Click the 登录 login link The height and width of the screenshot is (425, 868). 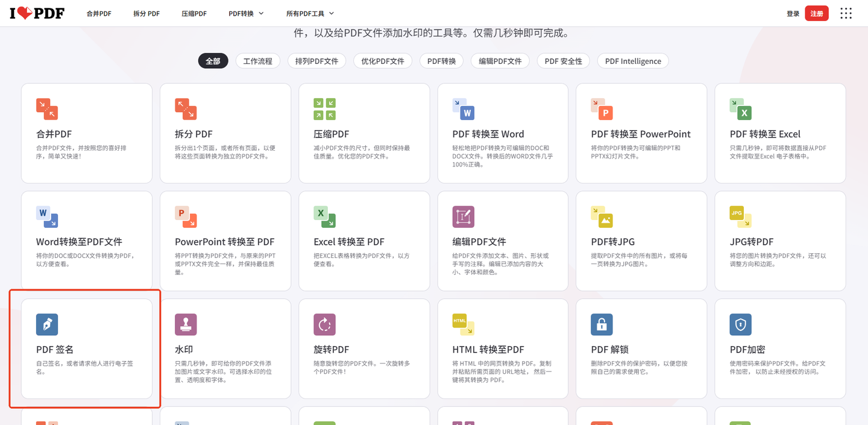point(793,13)
